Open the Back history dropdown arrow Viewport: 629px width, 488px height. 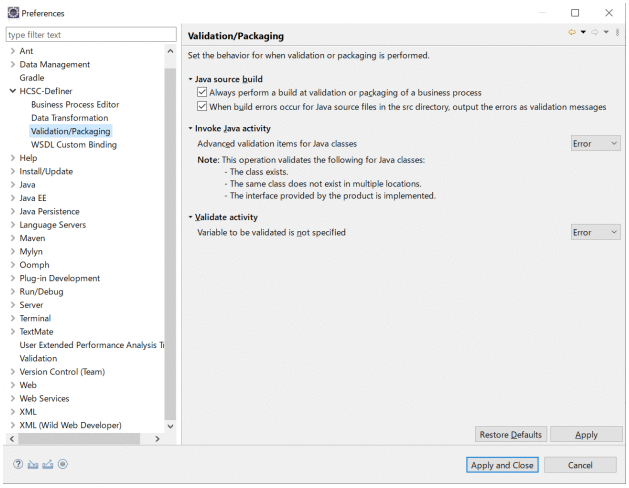coord(583,34)
